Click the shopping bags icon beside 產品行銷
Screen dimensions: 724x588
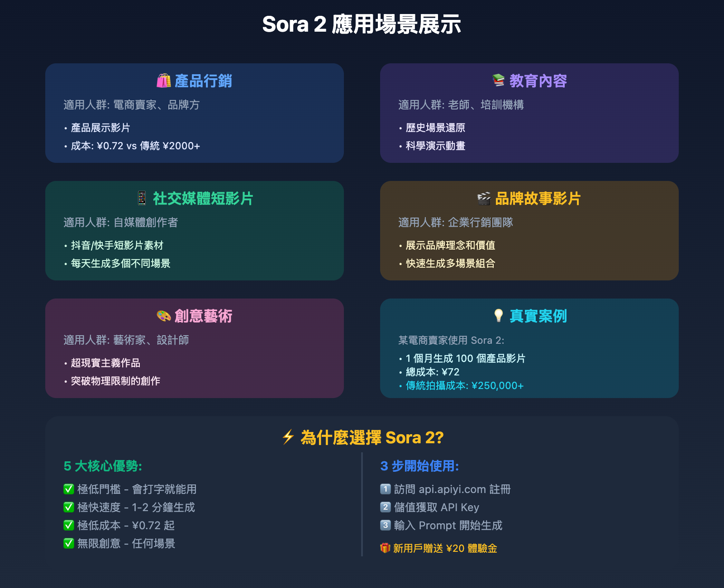[163, 81]
